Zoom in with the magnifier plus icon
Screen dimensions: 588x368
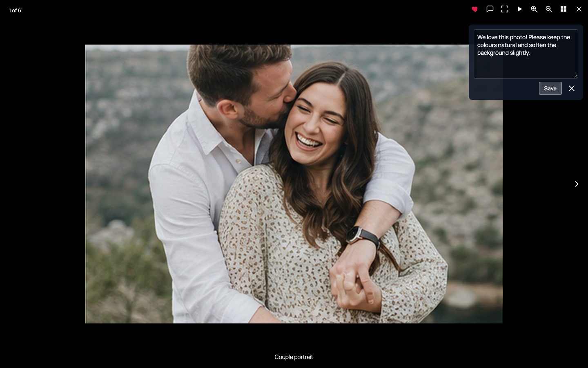coord(534,9)
